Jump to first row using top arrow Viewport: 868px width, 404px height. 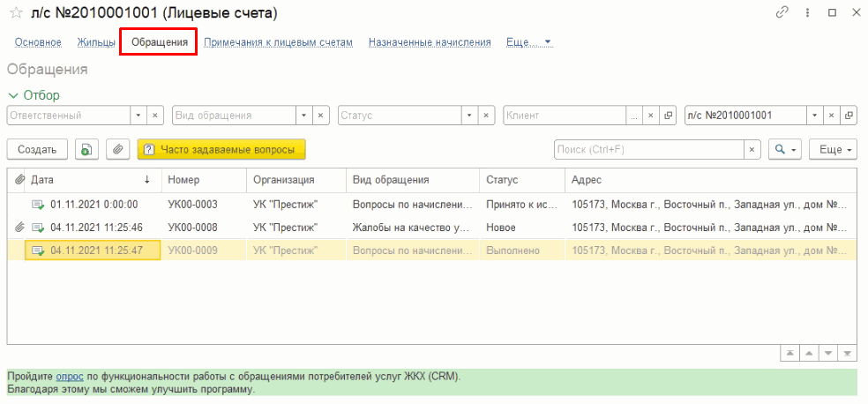click(789, 354)
